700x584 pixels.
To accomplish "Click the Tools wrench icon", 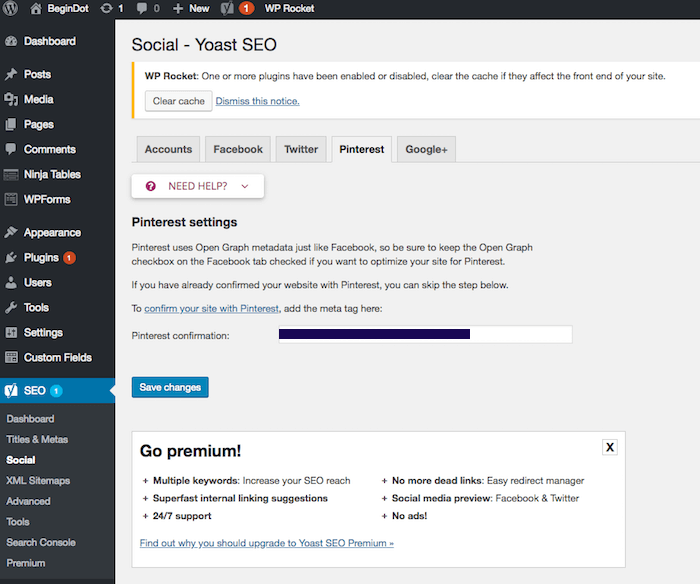I will (11, 308).
